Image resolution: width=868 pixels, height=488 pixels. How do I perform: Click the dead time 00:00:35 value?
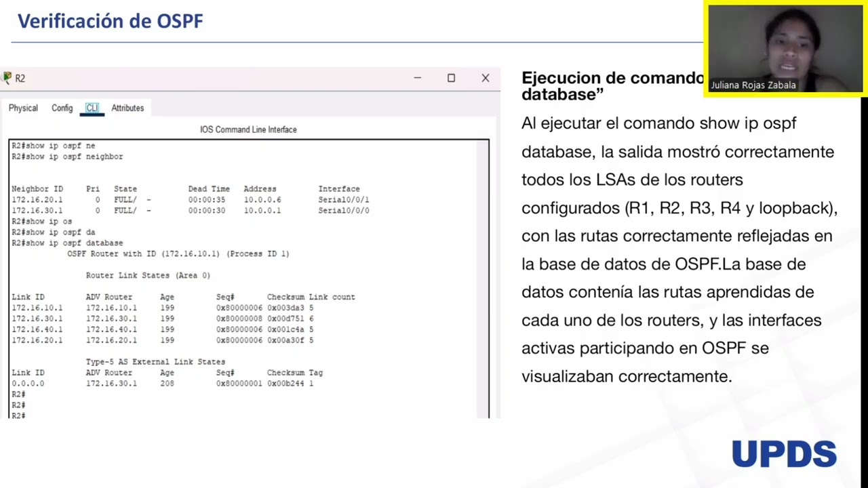tap(207, 200)
